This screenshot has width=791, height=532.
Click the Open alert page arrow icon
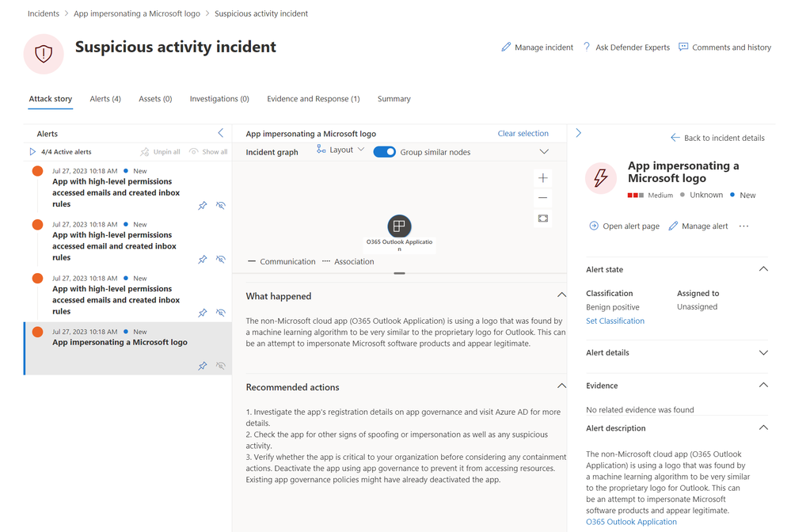(x=594, y=226)
